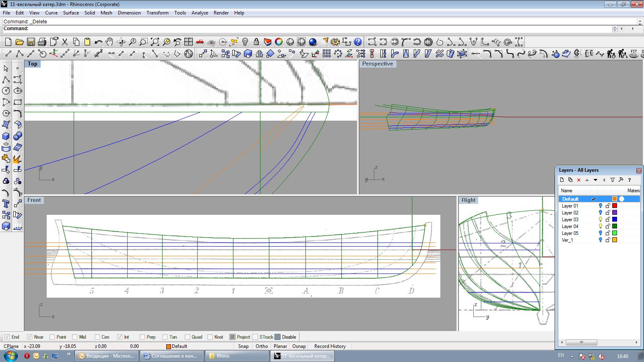Image resolution: width=644 pixels, height=362 pixels.
Task: Click the Undo arrow icon
Action: click(98, 42)
